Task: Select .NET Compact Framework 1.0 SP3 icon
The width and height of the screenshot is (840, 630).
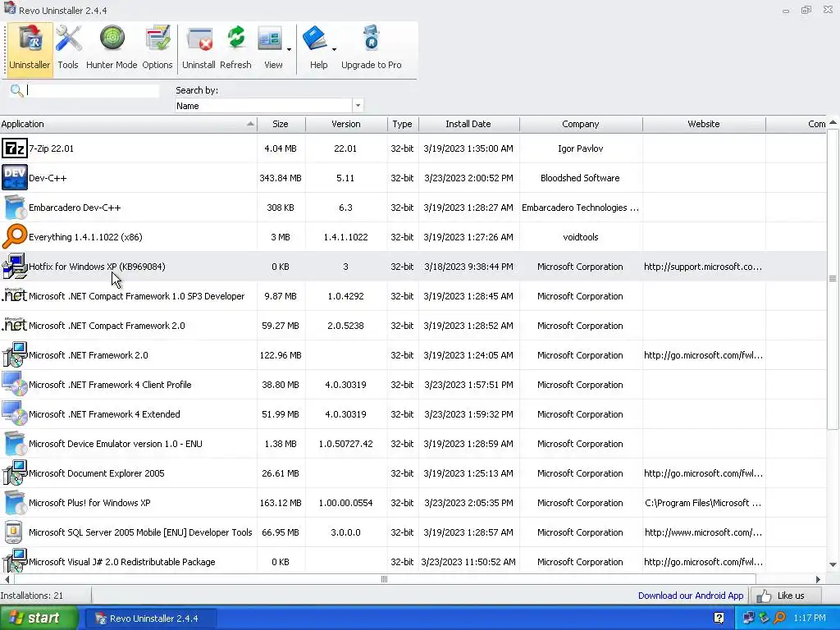Action: (x=15, y=295)
